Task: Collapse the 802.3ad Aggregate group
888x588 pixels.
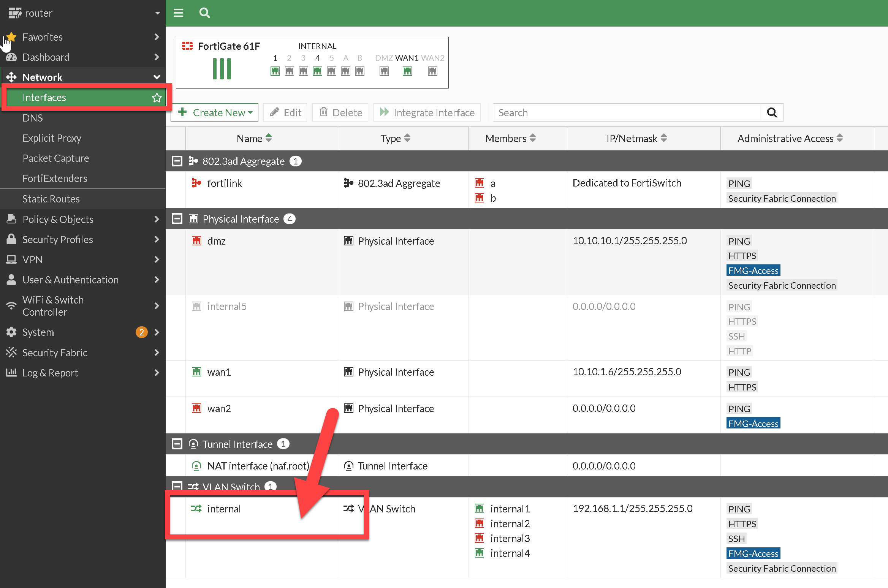Action: point(177,161)
